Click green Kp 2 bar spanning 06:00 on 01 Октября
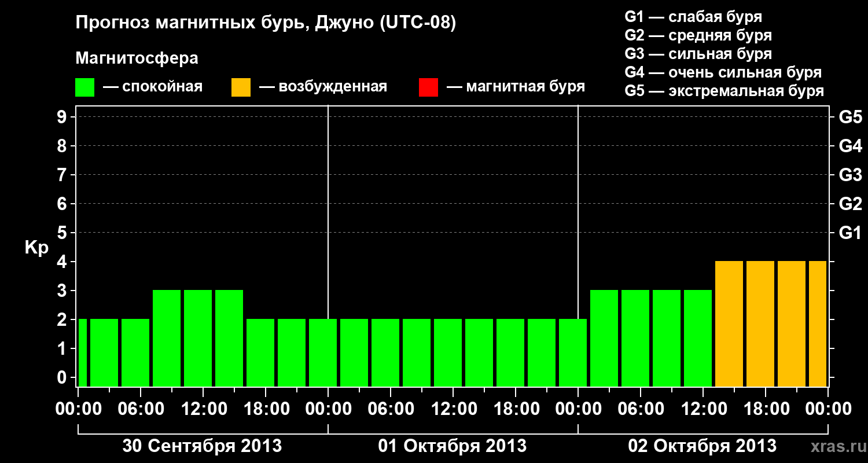 [x=385, y=352]
